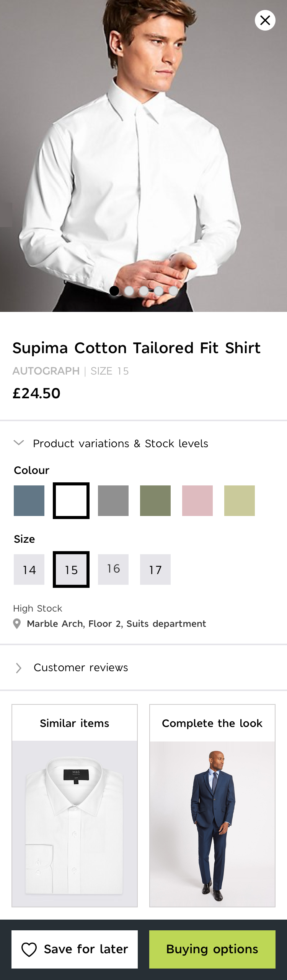Jump to the last image dot

(173, 291)
